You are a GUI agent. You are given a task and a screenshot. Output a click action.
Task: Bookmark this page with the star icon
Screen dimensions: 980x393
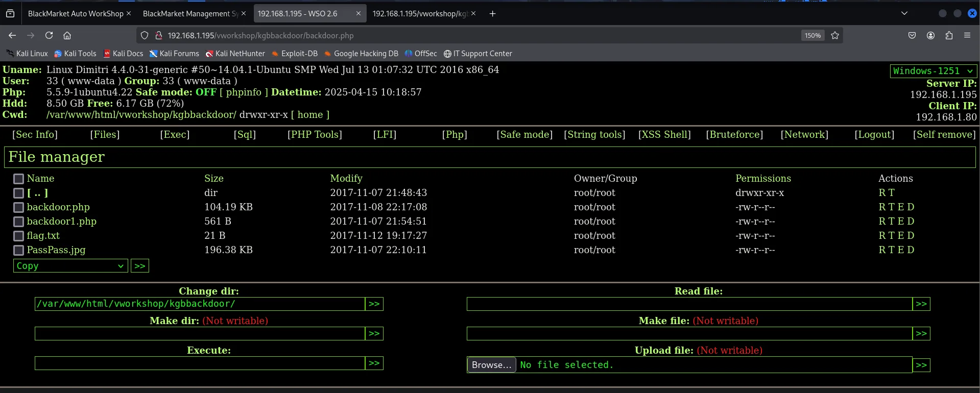[x=835, y=35]
